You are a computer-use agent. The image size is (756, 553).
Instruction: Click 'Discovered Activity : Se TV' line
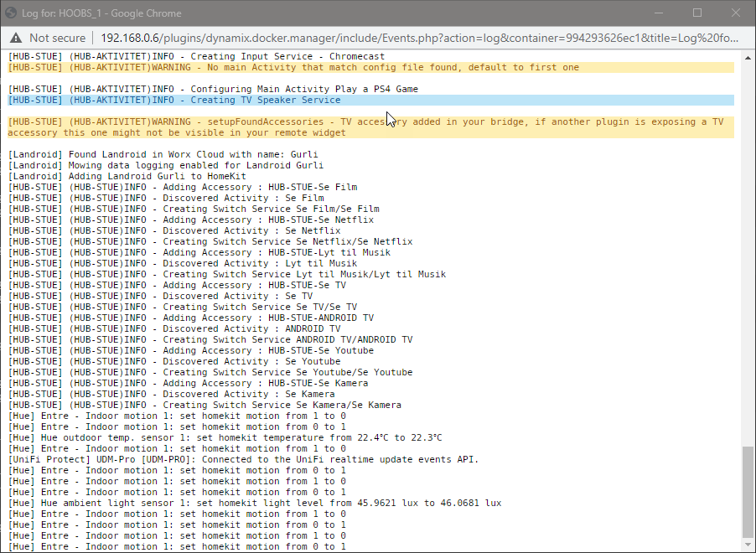tap(161, 296)
